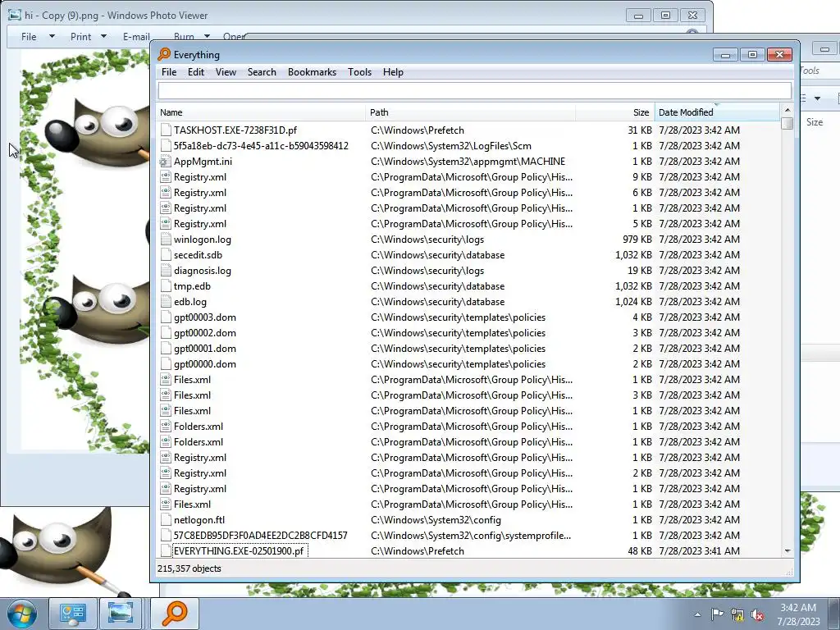Click the AppMgmt.ini file icon
The height and width of the screenshot is (630, 840).
tap(166, 162)
